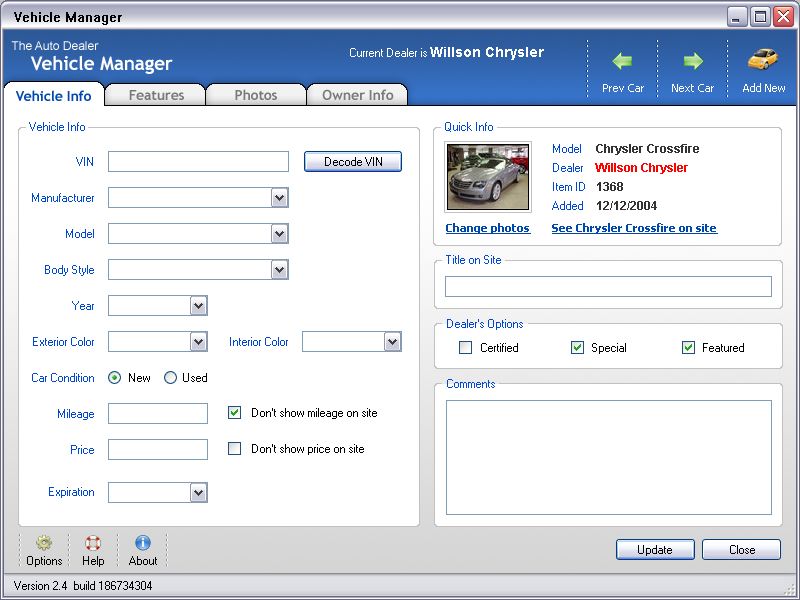The width and height of the screenshot is (800, 600).
Task: Focus the Title on Site text field
Action: [608, 287]
